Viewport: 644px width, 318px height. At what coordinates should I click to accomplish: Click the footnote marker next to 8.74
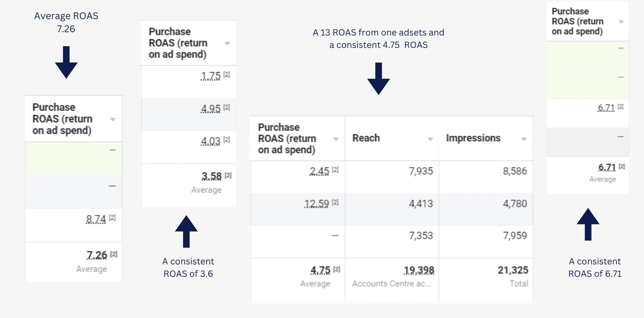112,217
